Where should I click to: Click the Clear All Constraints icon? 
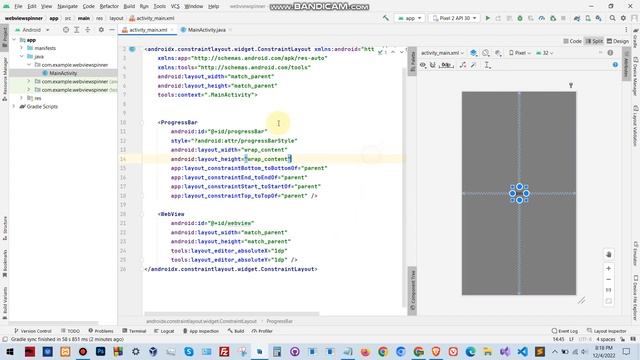point(463,65)
